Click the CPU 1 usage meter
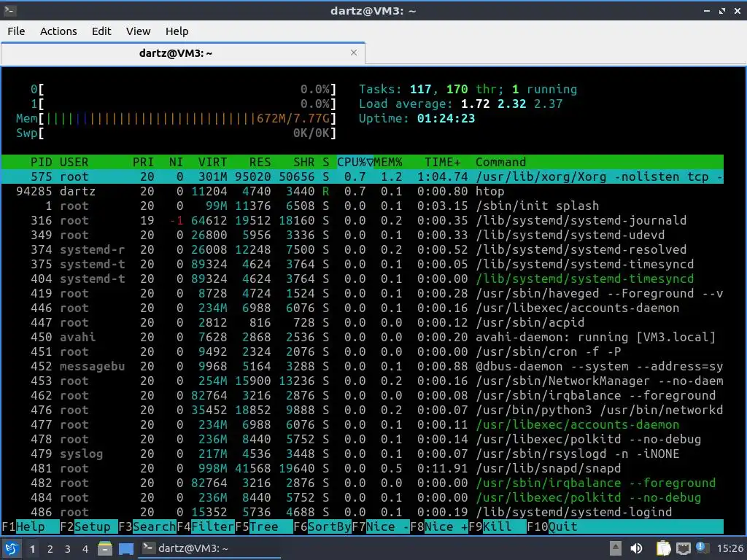The width and height of the screenshot is (747, 560). tap(183, 104)
